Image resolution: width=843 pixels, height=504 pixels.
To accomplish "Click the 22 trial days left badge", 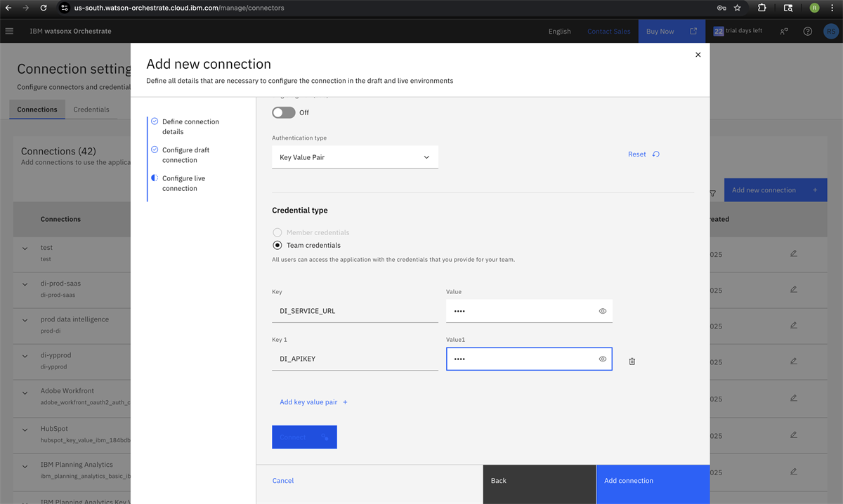I will tap(738, 31).
